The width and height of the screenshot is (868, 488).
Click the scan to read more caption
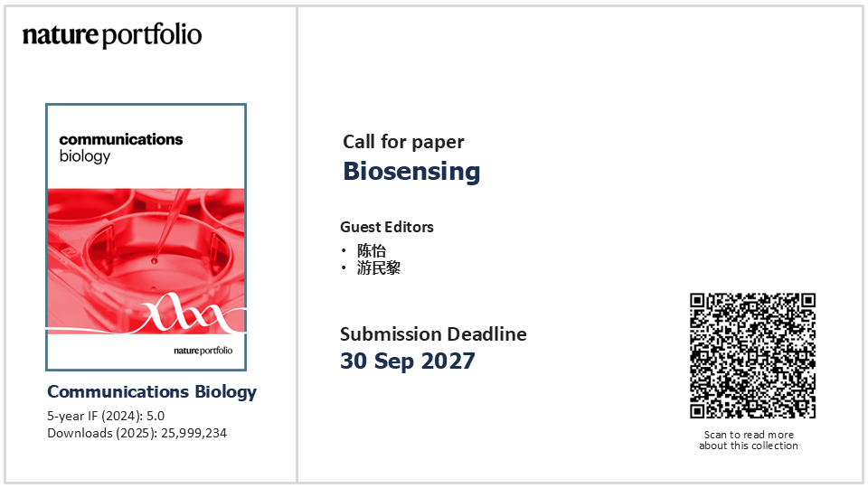(749, 440)
